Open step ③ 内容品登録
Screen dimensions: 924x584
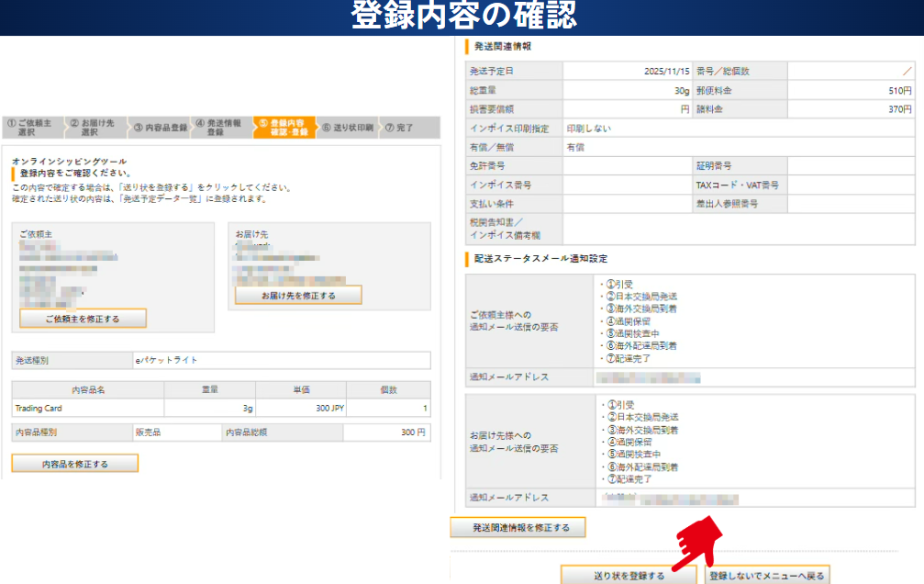[160, 128]
